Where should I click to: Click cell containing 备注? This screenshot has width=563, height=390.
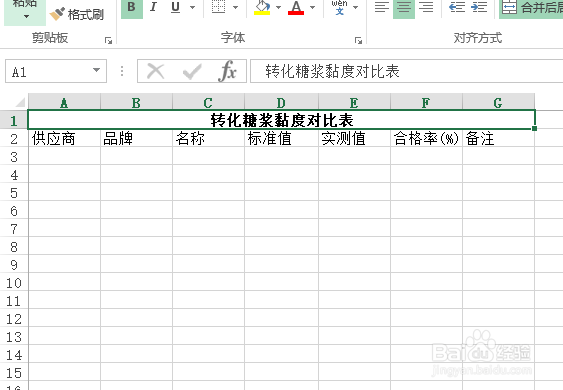(498, 138)
